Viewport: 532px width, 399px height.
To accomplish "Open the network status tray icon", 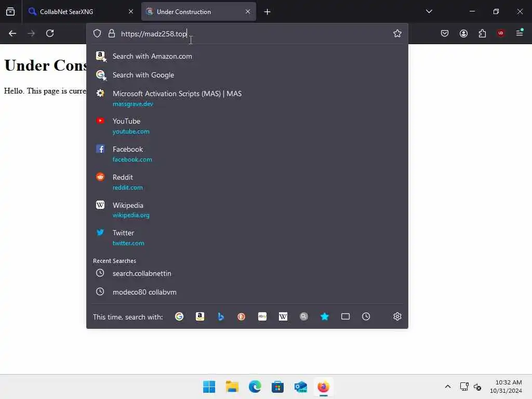I will point(464,387).
